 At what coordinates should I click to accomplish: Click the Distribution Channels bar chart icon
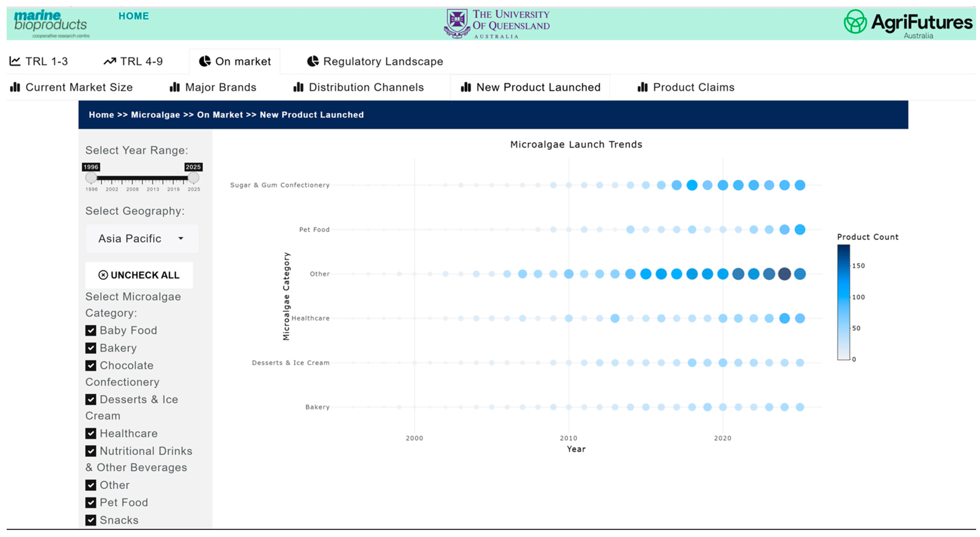click(298, 87)
